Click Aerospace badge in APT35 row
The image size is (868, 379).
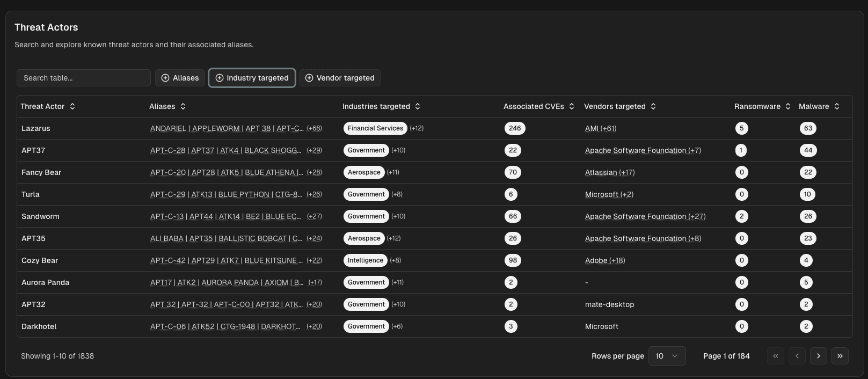click(x=364, y=238)
